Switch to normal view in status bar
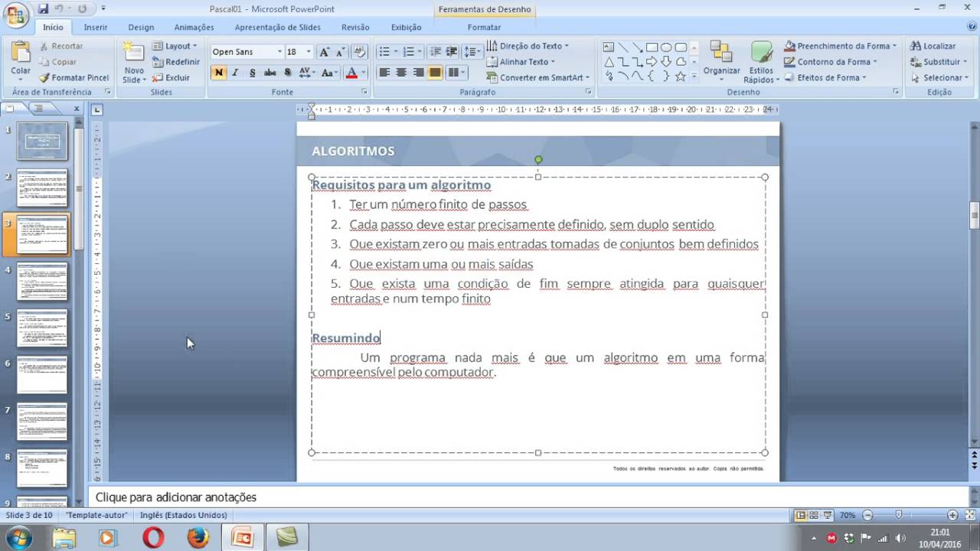This screenshot has height=551, width=980. click(800, 516)
